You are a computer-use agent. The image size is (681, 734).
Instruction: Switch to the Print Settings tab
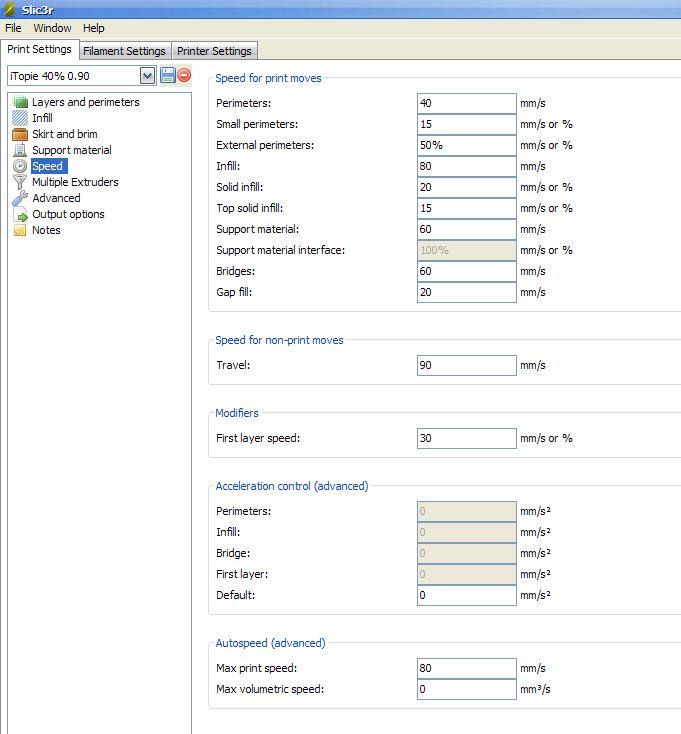click(39, 49)
